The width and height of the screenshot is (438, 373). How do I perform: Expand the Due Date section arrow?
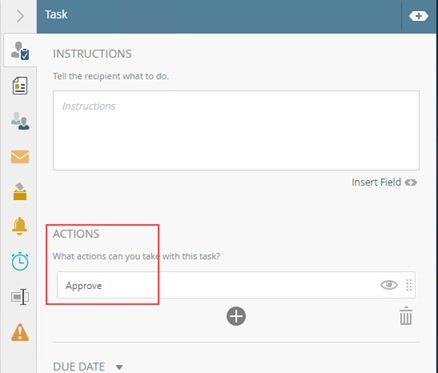(x=119, y=367)
